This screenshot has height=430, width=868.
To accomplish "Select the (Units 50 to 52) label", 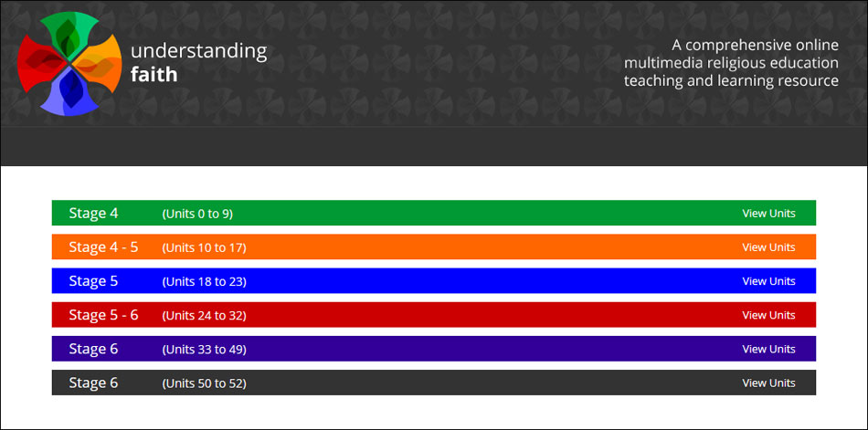I will pyautogui.click(x=205, y=383).
